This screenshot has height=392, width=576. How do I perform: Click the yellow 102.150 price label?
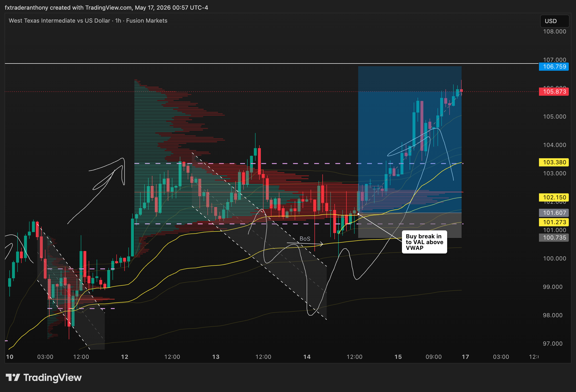554,197
